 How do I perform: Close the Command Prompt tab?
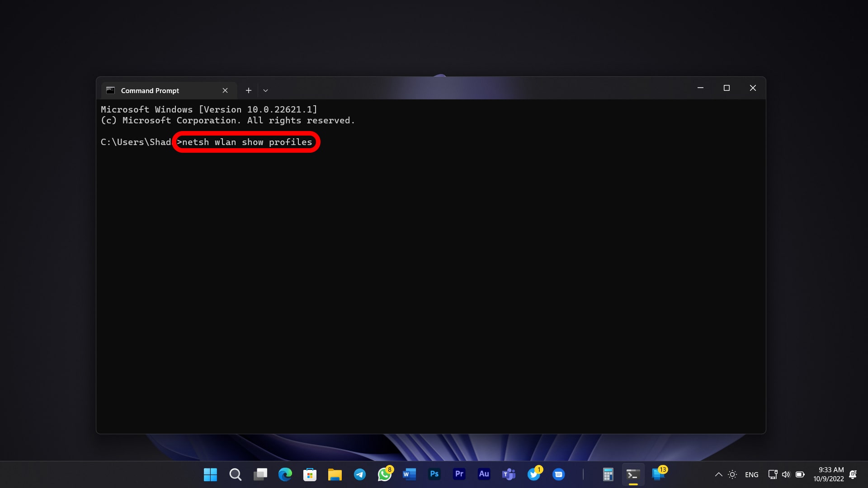pyautogui.click(x=225, y=90)
